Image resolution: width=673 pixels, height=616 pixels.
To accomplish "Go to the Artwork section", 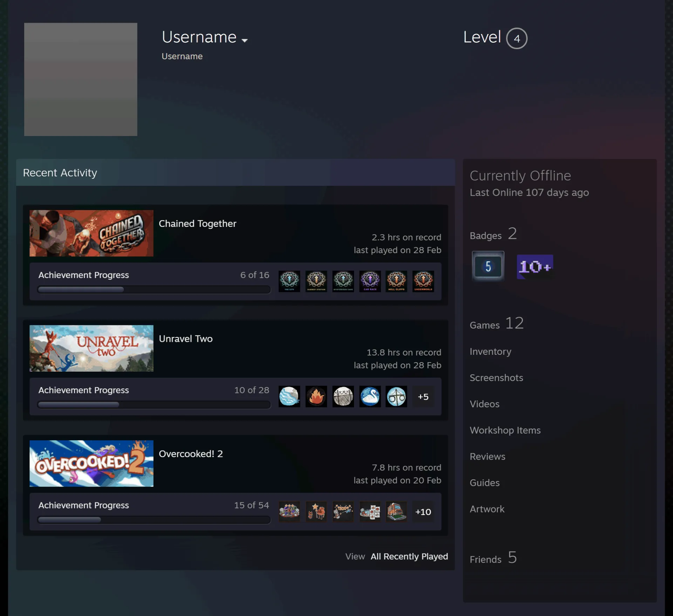I will 487,509.
